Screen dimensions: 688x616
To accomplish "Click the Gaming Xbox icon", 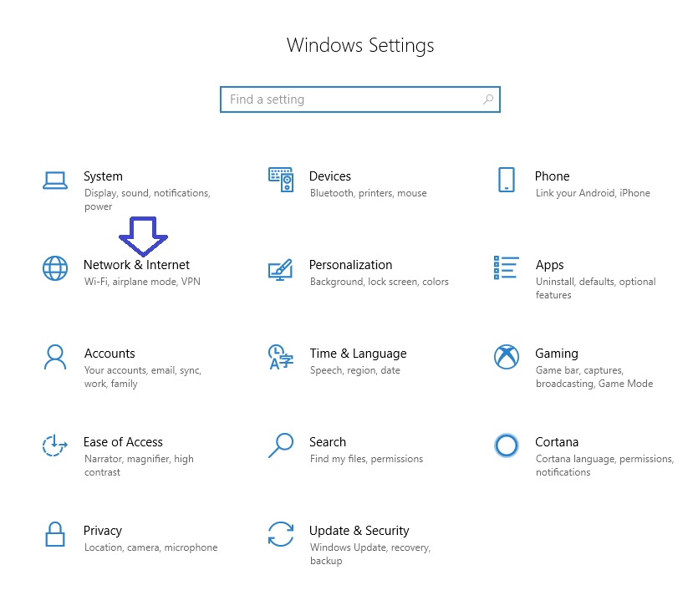I will point(507,357).
